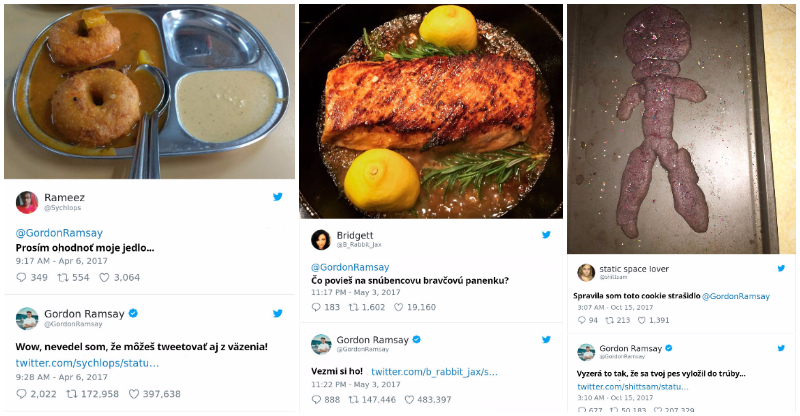Click Twitter bird icon on static space lover's tweet
This screenshot has width=800, height=416.
(779, 269)
